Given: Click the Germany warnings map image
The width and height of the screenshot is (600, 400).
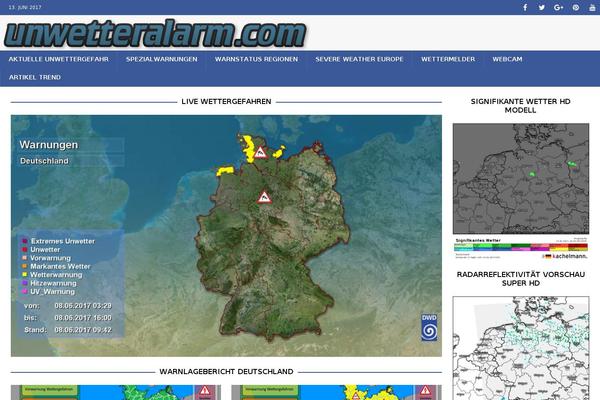Looking at the screenshot, I should point(226,236).
